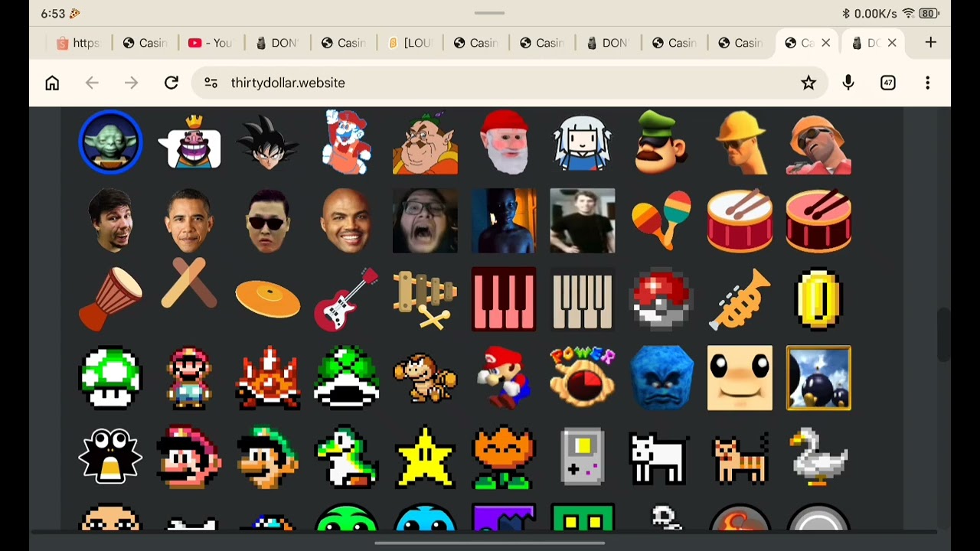Screen dimensions: 980x551
Task: Tap the gray Game Boy icon
Action: 583,457
